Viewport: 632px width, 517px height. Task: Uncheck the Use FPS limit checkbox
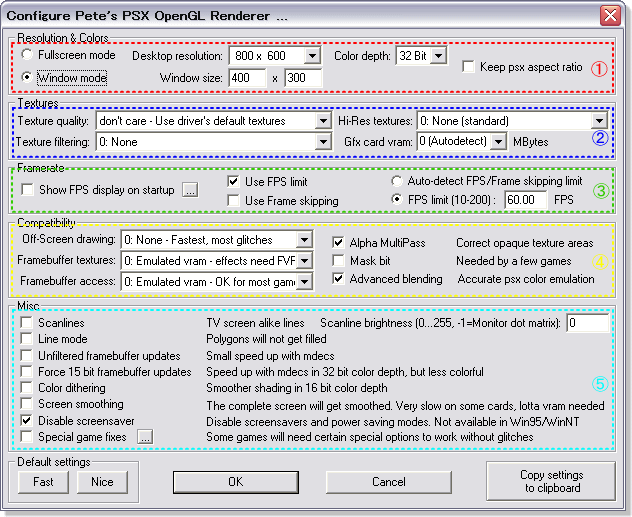pos(233,182)
